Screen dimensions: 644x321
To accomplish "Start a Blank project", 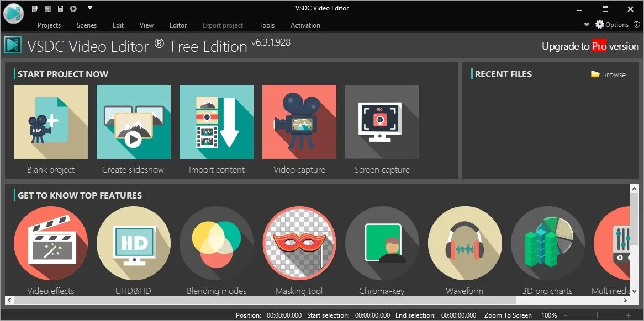I will point(50,122).
